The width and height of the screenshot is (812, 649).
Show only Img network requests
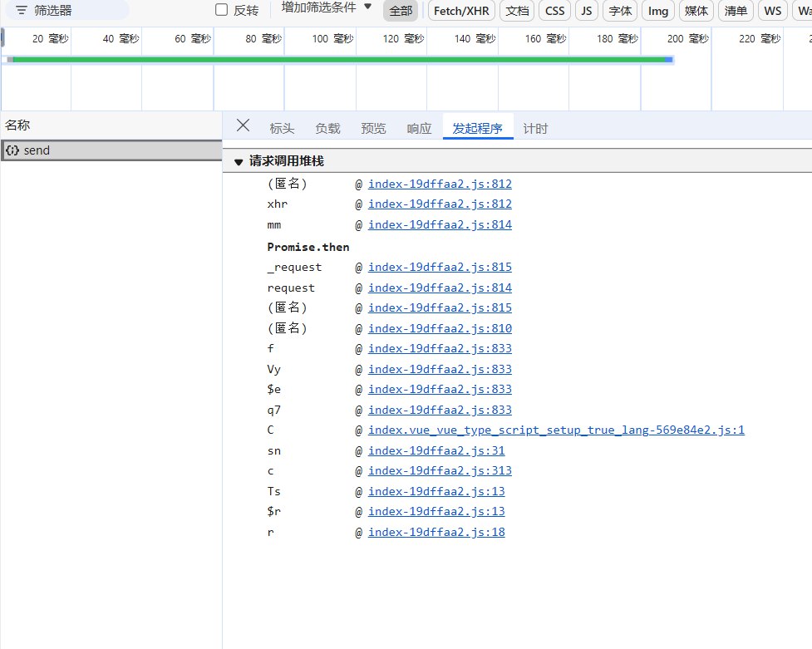tap(658, 11)
